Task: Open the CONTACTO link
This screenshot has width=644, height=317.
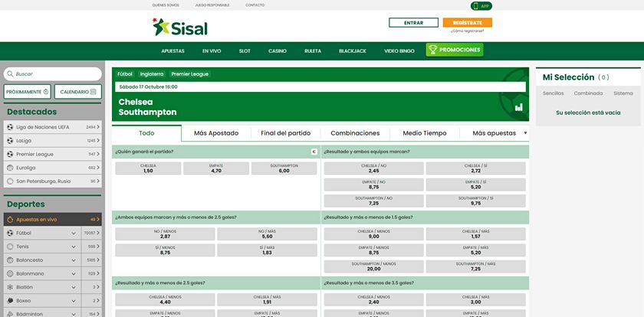Action: pyautogui.click(x=255, y=5)
